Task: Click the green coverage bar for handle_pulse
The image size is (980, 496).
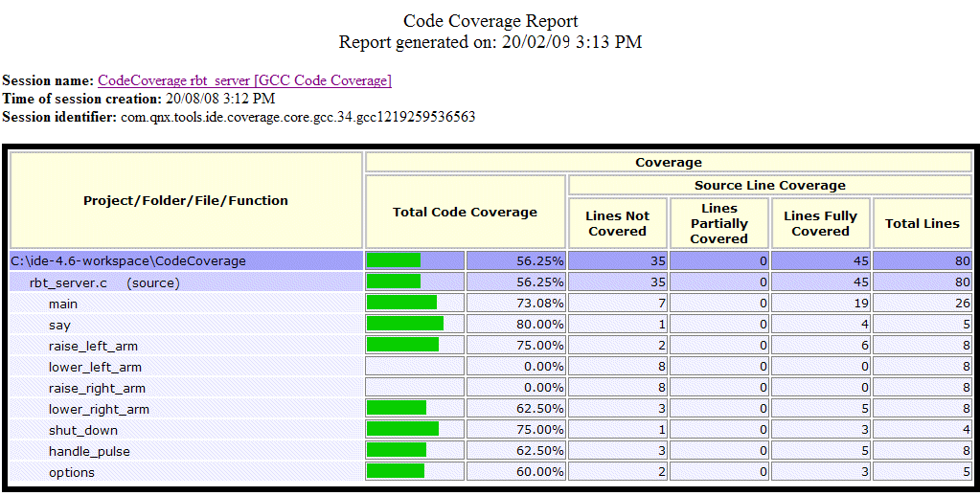Action: coord(397,450)
